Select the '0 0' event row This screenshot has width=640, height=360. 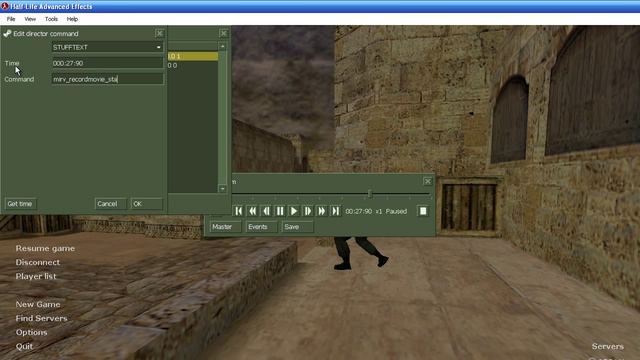tap(193, 65)
